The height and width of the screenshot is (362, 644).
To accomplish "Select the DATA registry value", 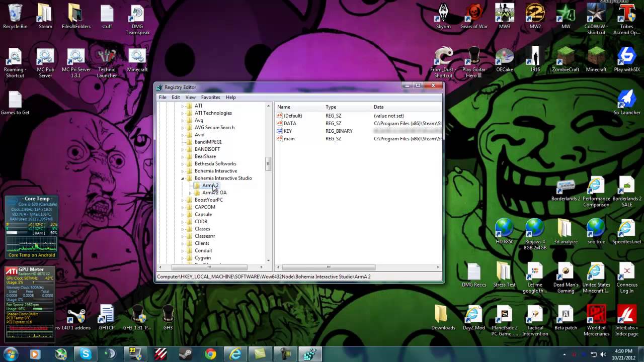I will (x=290, y=123).
